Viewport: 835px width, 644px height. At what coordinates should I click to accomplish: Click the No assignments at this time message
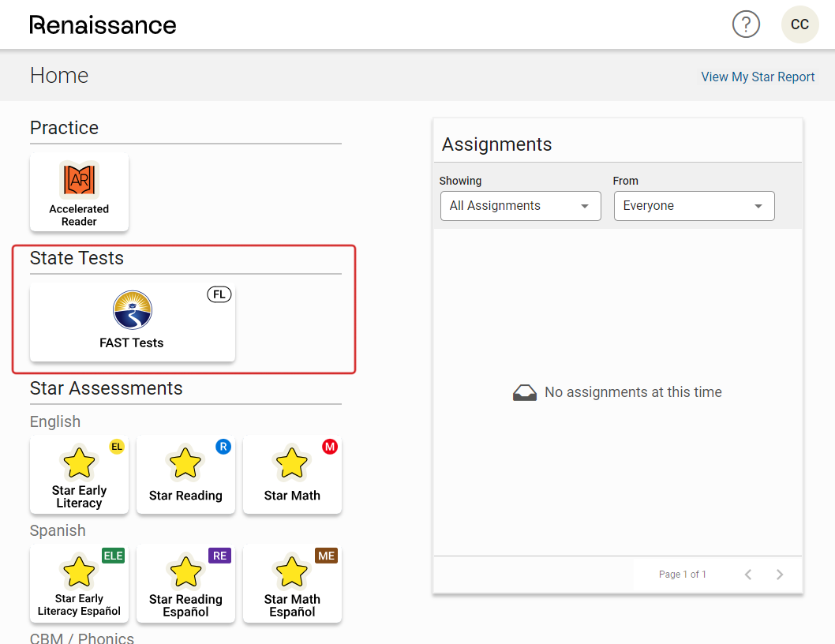[633, 392]
